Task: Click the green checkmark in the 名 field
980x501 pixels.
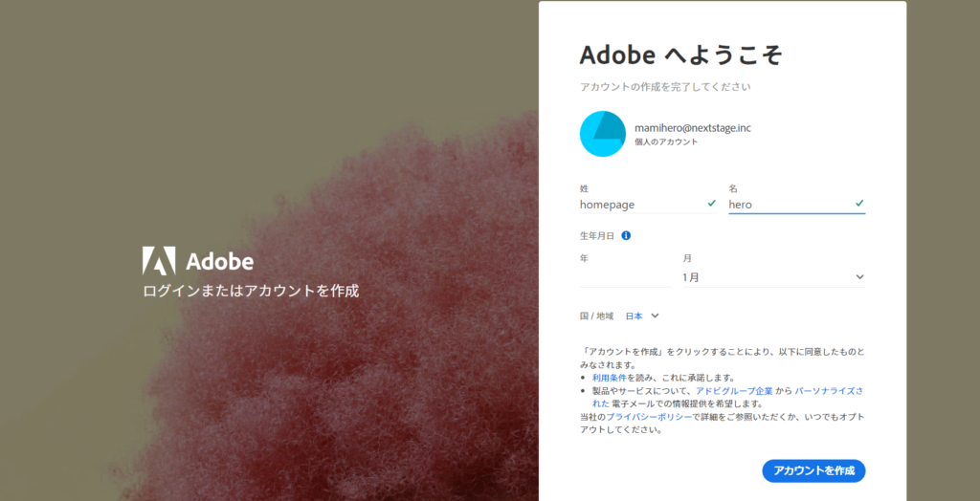Action: tap(859, 204)
